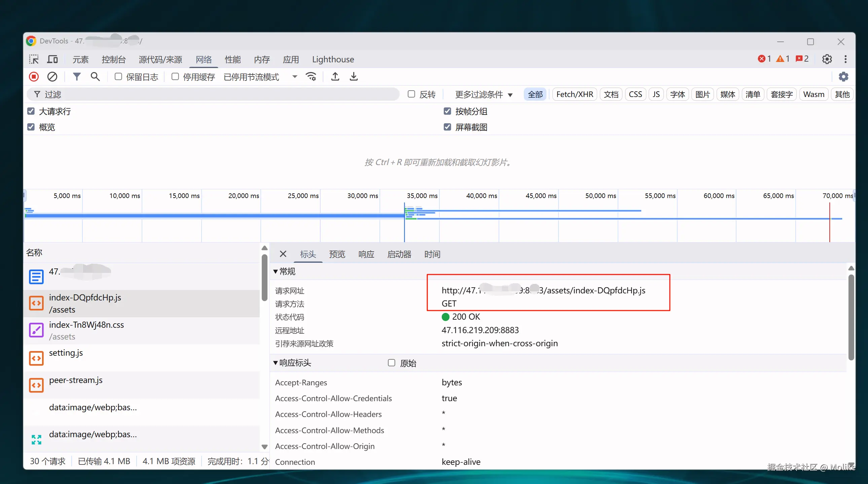This screenshot has width=868, height=484.
Task: Open the 响应 tab in the request details
Action: point(366,254)
